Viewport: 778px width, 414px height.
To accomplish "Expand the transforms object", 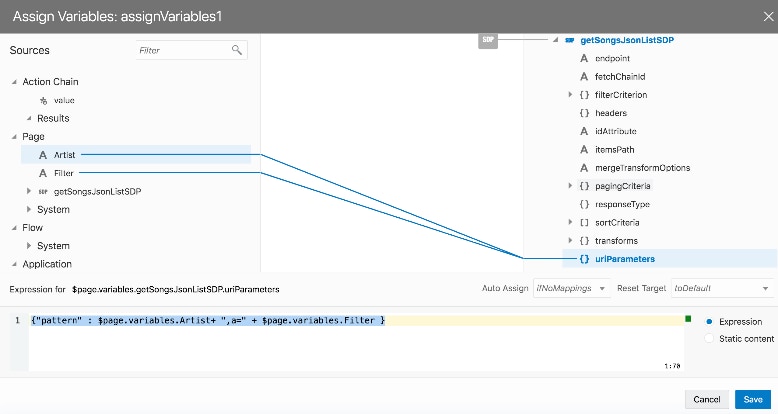I will click(x=570, y=240).
